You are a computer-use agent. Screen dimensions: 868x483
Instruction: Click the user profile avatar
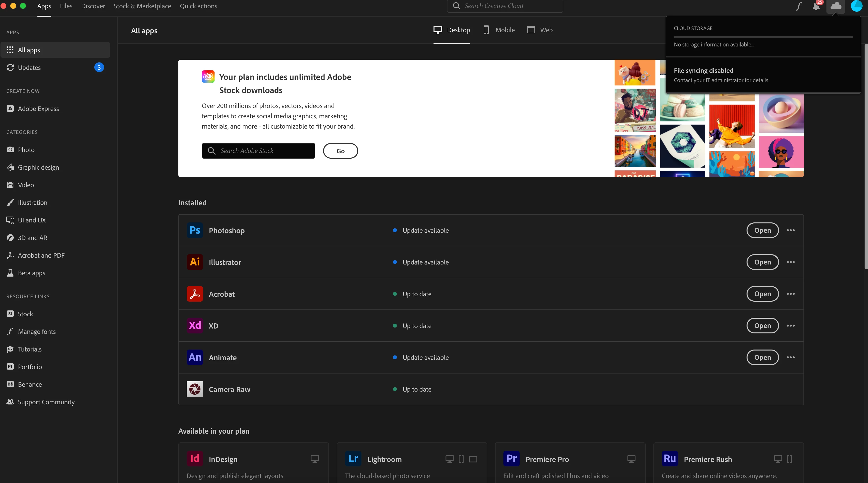(x=856, y=6)
